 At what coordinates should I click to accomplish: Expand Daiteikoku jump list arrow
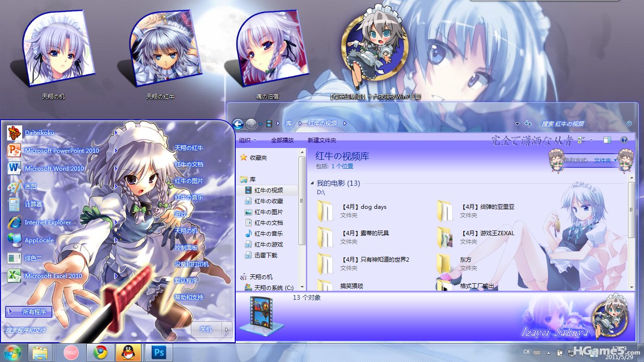[x=116, y=133]
